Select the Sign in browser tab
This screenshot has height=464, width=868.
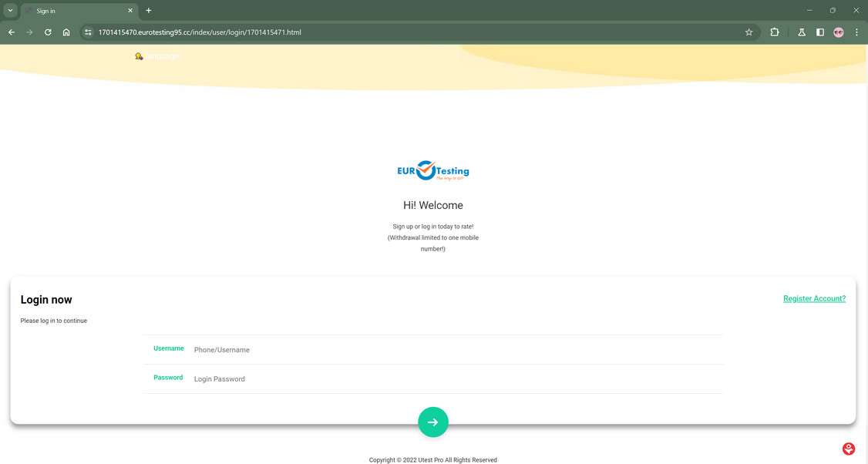[x=79, y=11]
